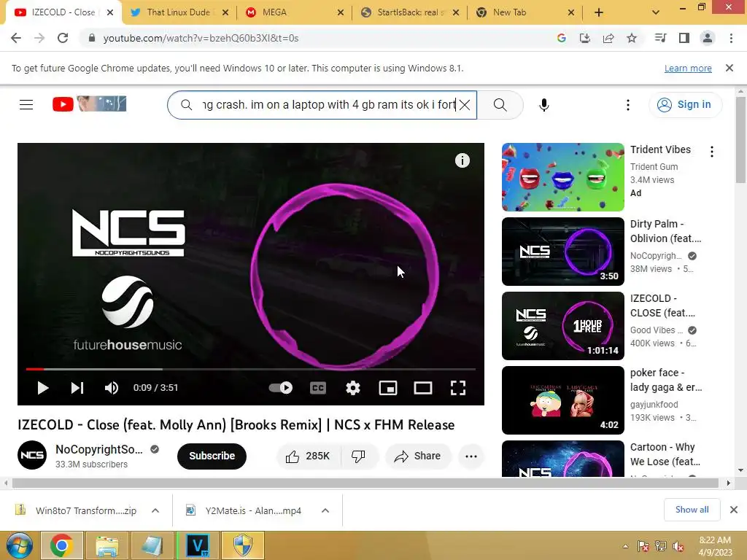Screen dimensions: 747x560
Task: Toggle closed captions CC button
Action: [318, 388]
